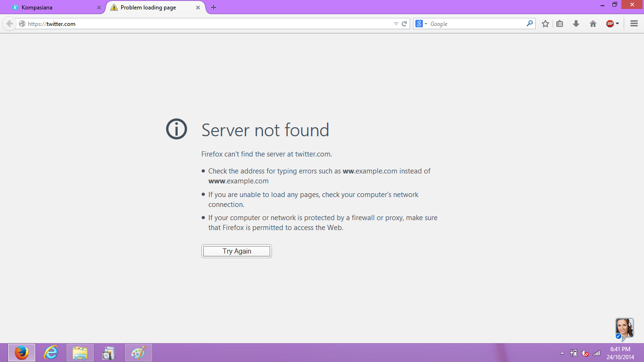Open the Downloads arrow icon
644x362 pixels.
576,24
